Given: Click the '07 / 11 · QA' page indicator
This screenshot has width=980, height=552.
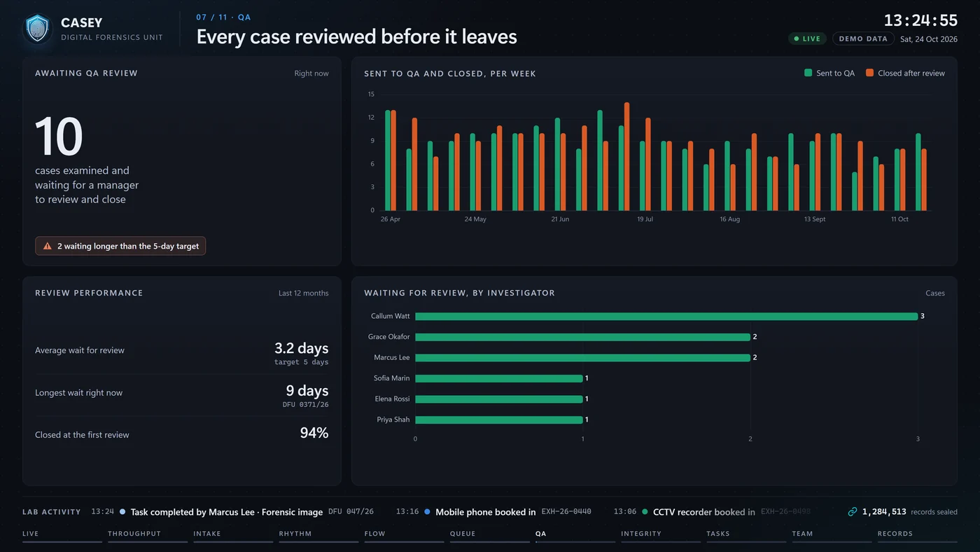Looking at the screenshot, I should 223,17.
